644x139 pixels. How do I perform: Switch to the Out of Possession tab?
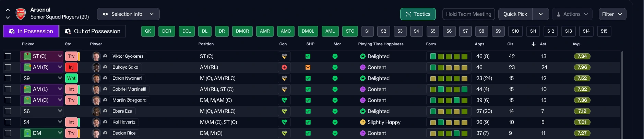point(93,31)
